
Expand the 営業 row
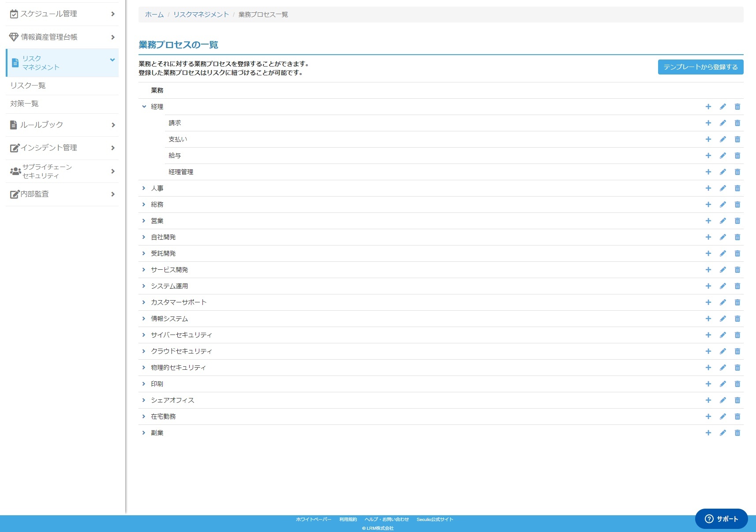coord(144,221)
